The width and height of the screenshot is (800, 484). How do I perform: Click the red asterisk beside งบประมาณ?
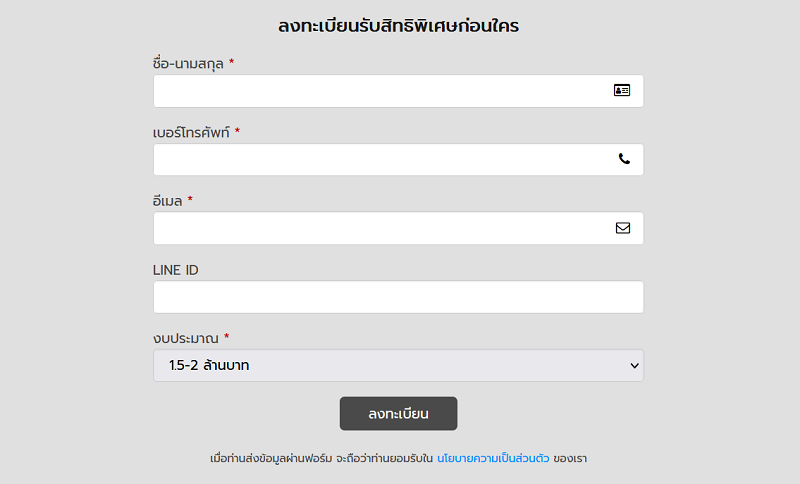click(x=227, y=338)
